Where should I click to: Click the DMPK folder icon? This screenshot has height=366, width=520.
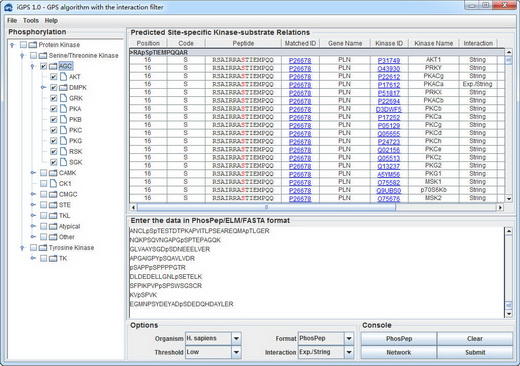point(63,88)
